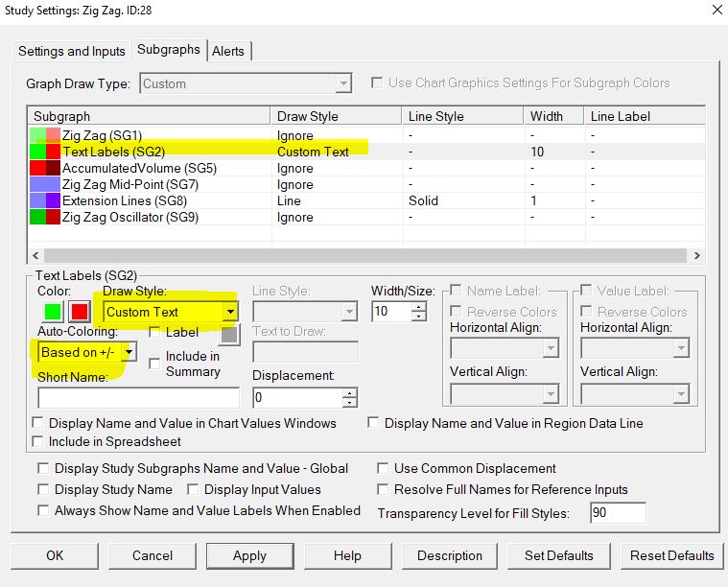
Task: Open the primary green color swatch
Action: click(x=53, y=312)
